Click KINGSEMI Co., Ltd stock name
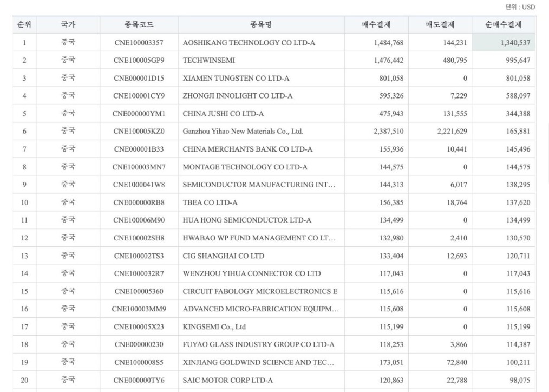Screen dimensions: 549x392 point(214,327)
